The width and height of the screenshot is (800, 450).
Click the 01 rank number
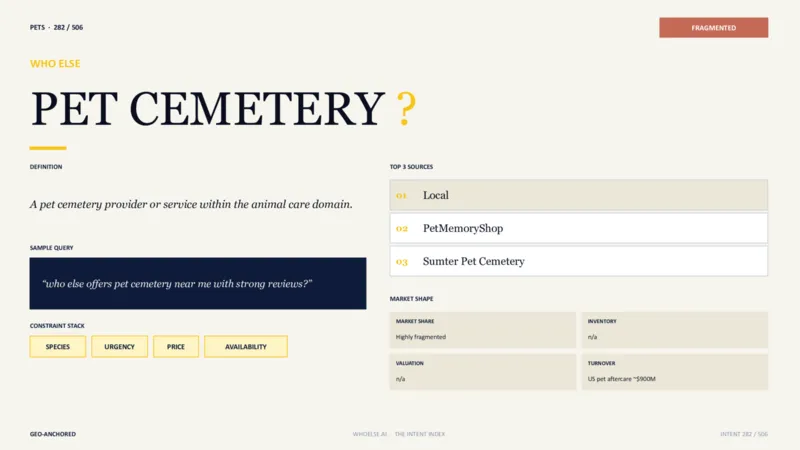[402, 195]
